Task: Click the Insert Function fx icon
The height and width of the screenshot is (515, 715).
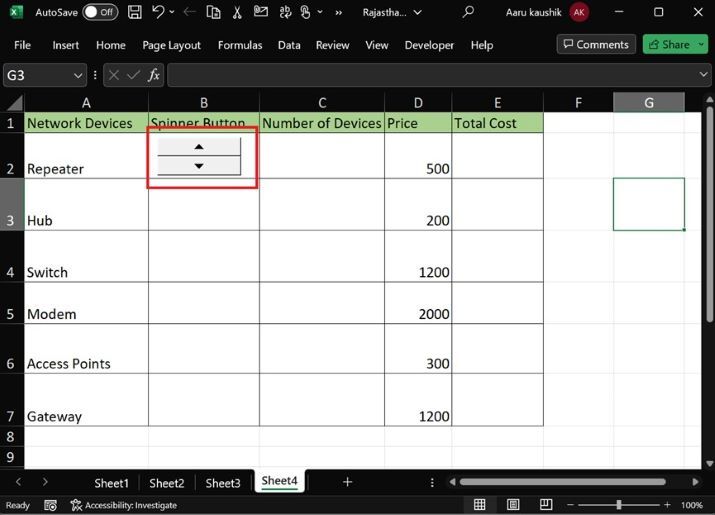Action: click(154, 76)
